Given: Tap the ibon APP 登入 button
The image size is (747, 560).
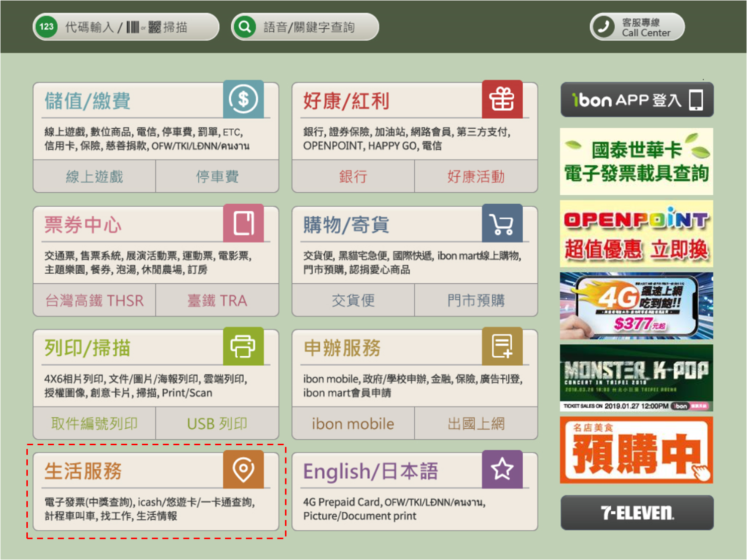Looking at the screenshot, I should pos(637,100).
